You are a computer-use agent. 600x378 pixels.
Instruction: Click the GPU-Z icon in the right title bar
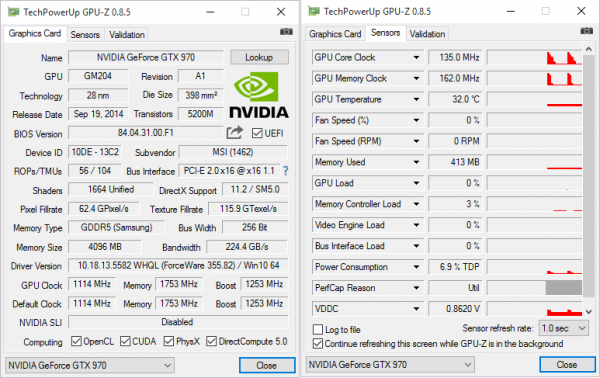(x=314, y=11)
